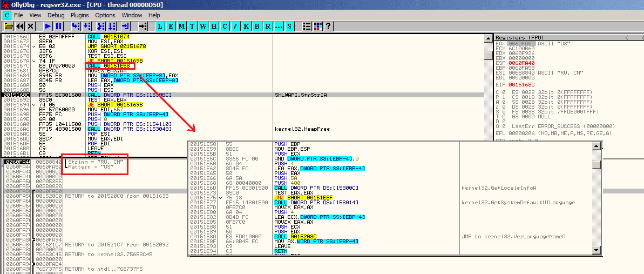644x274 pixels.
Task: Show Source window with S button
Action: click(289, 26)
